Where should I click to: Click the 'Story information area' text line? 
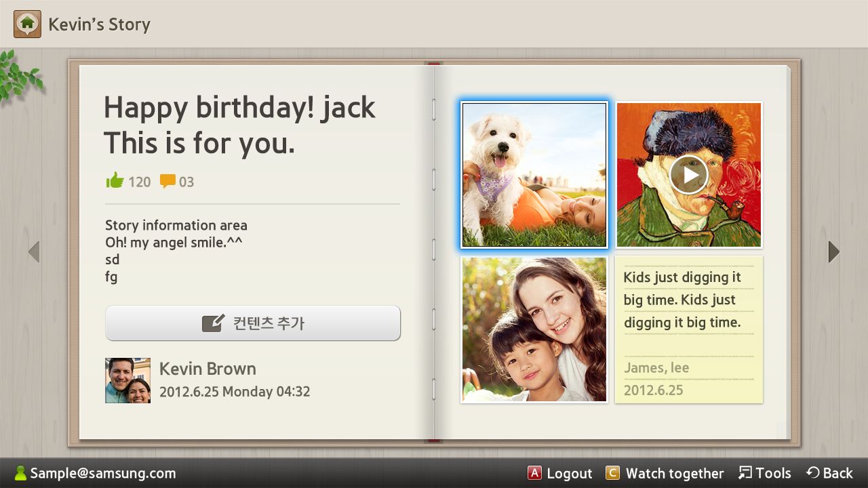(x=176, y=225)
